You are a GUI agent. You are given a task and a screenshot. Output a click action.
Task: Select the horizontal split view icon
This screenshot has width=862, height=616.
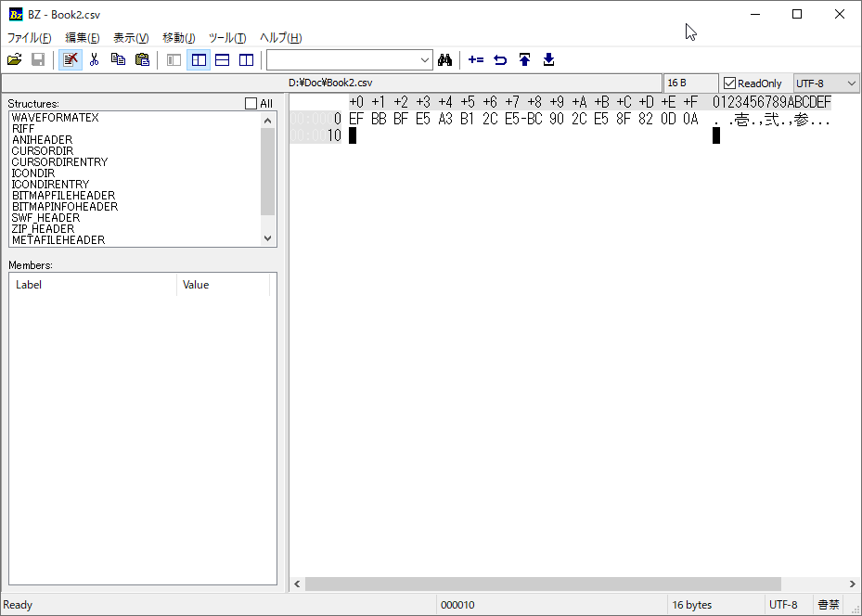tap(222, 59)
